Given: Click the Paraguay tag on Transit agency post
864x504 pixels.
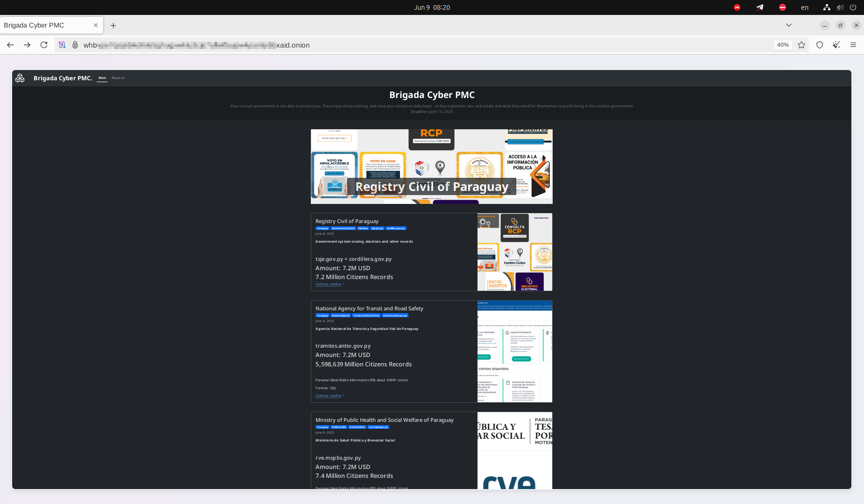Looking at the screenshot, I should [323, 315].
